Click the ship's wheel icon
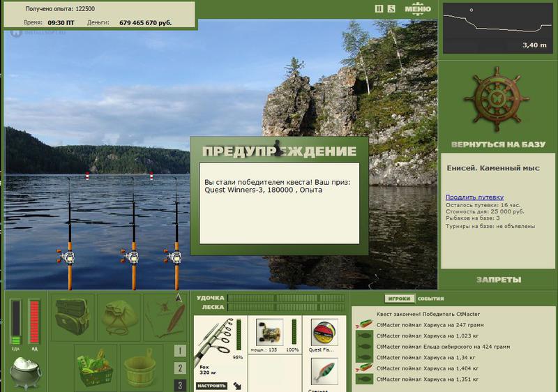The height and width of the screenshot is (392, 558). (x=497, y=99)
